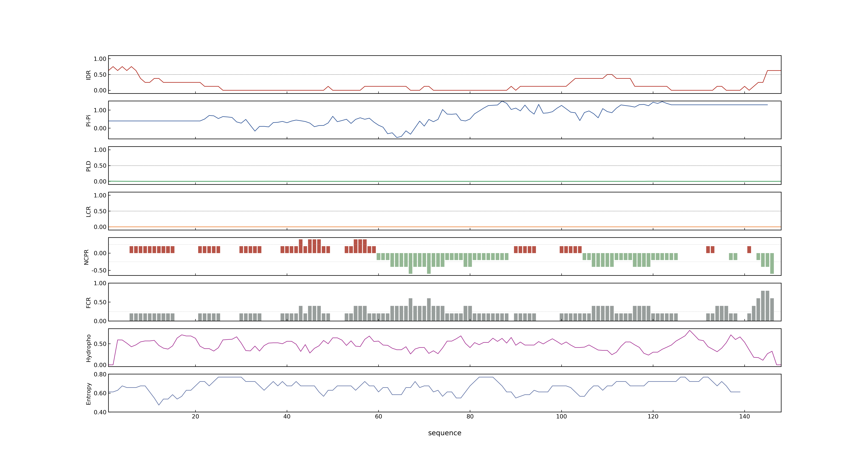Viewport: 868px width, 463px height.
Task: Click the FCR axis label
Action: [88, 302]
